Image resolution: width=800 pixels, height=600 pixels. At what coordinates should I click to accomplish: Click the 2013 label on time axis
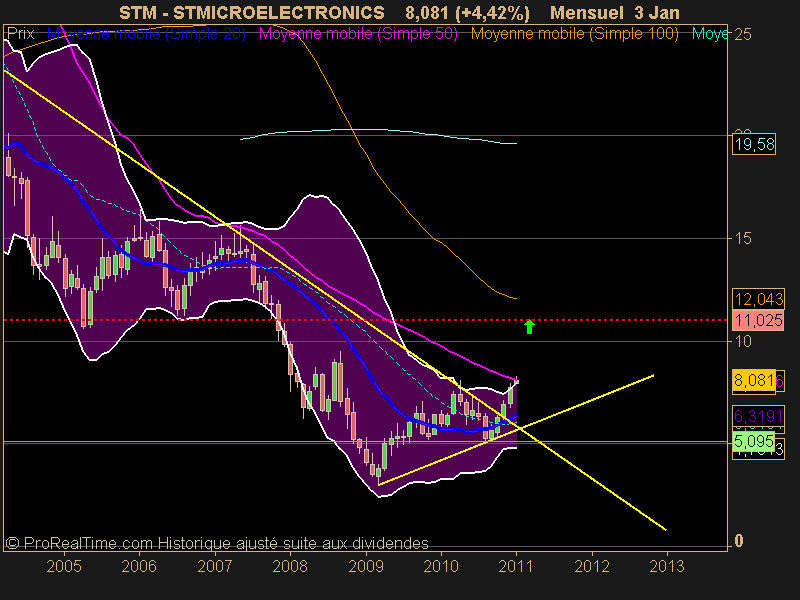[667, 566]
